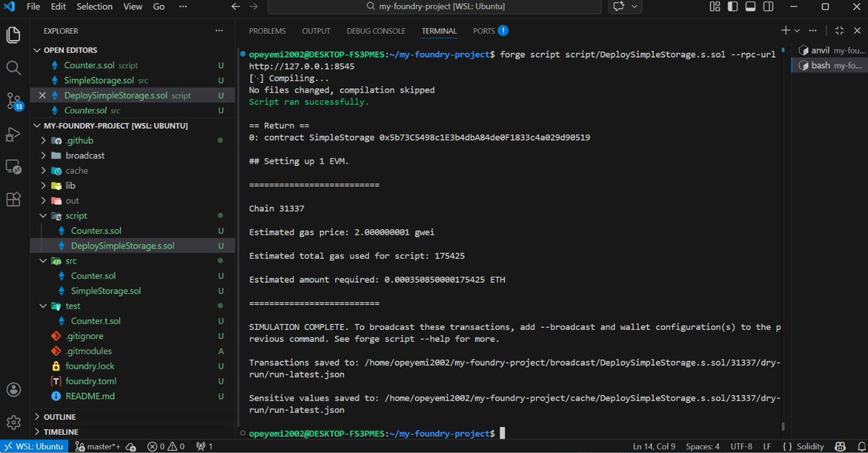
Task: Open the Run and Debug view
Action: (13, 135)
